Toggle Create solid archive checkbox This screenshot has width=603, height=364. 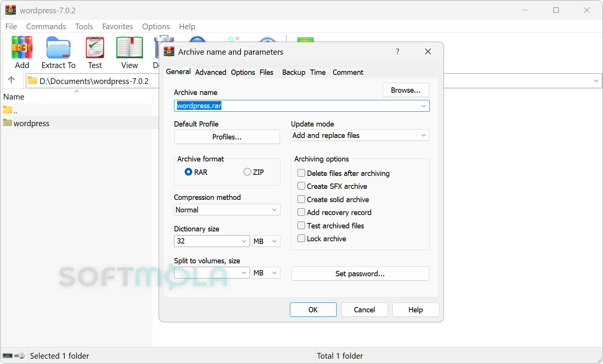click(x=301, y=199)
